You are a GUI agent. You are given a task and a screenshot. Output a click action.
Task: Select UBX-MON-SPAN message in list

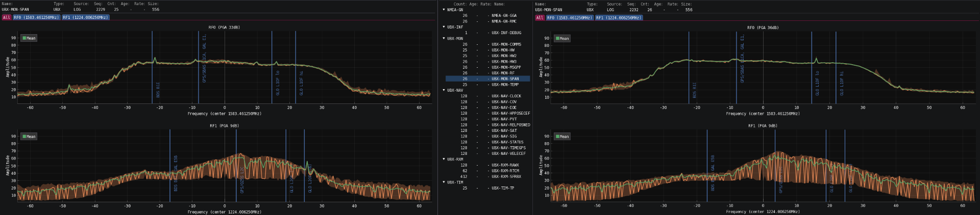point(505,79)
